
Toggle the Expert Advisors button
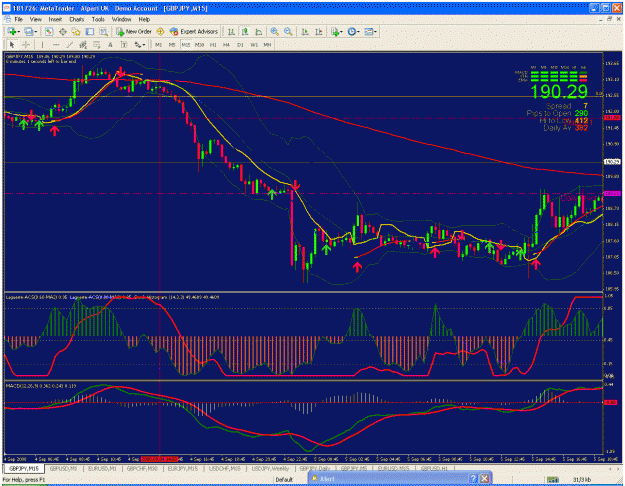click(194, 31)
